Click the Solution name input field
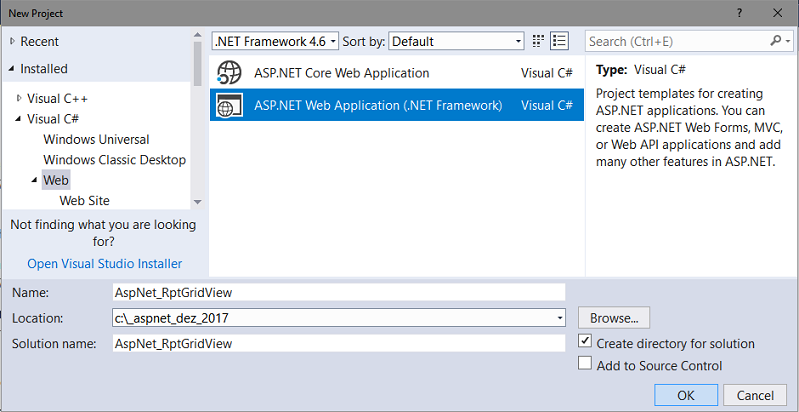 pyautogui.click(x=339, y=343)
